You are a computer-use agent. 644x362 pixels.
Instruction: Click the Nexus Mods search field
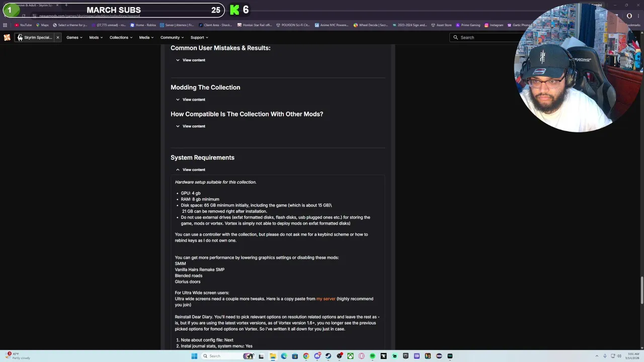[486, 37]
